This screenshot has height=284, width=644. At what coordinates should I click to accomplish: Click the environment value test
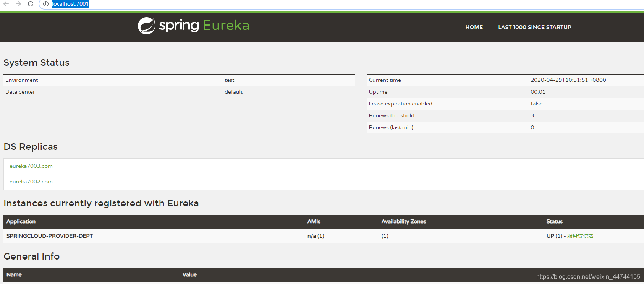click(x=229, y=80)
